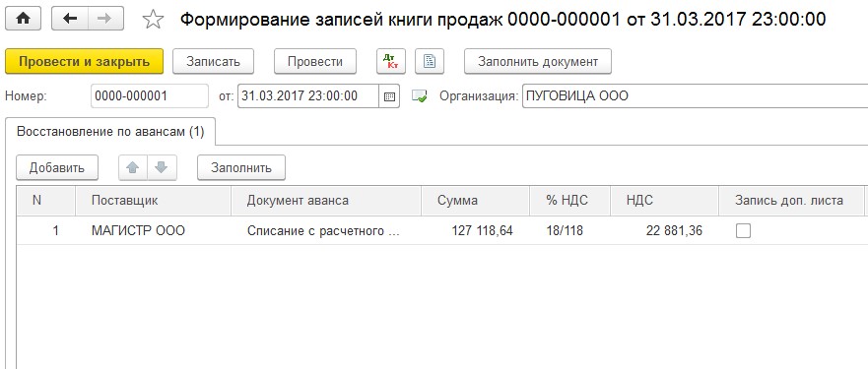This screenshot has height=369, width=868.
Task: Go to the home page icon
Action: click(x=23, y=19)
